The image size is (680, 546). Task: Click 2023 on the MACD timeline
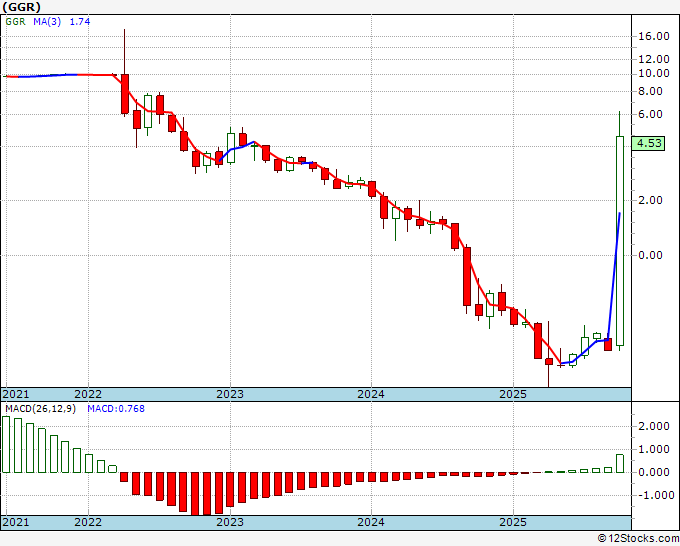pyautogui.click(x=230, y=522)
